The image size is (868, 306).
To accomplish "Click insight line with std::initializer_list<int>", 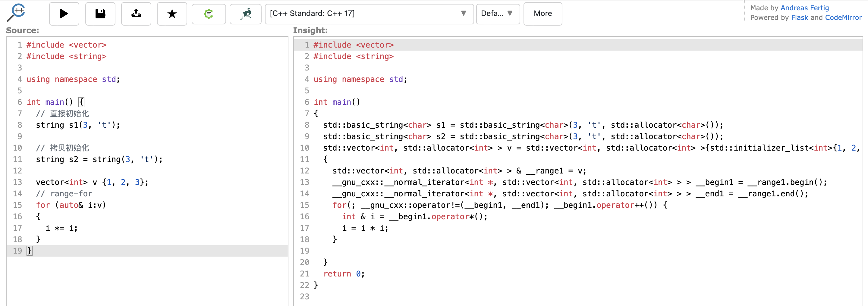I will 592,148.
